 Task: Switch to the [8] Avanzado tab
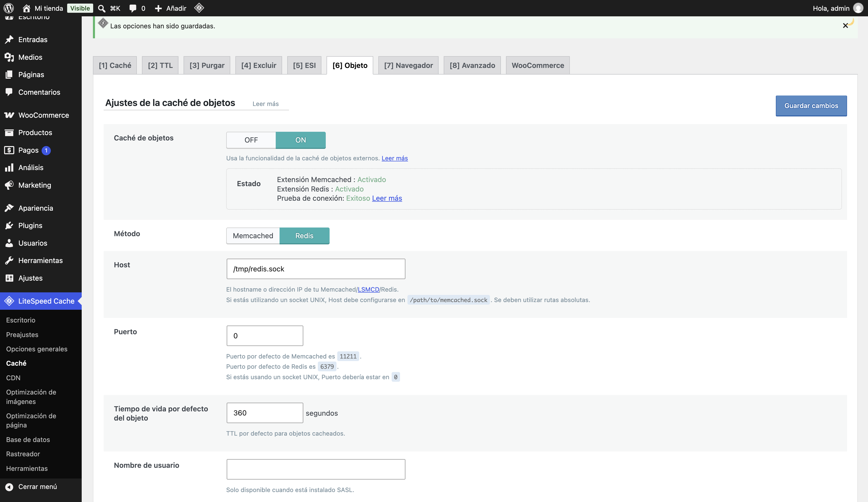click(472, 65)
